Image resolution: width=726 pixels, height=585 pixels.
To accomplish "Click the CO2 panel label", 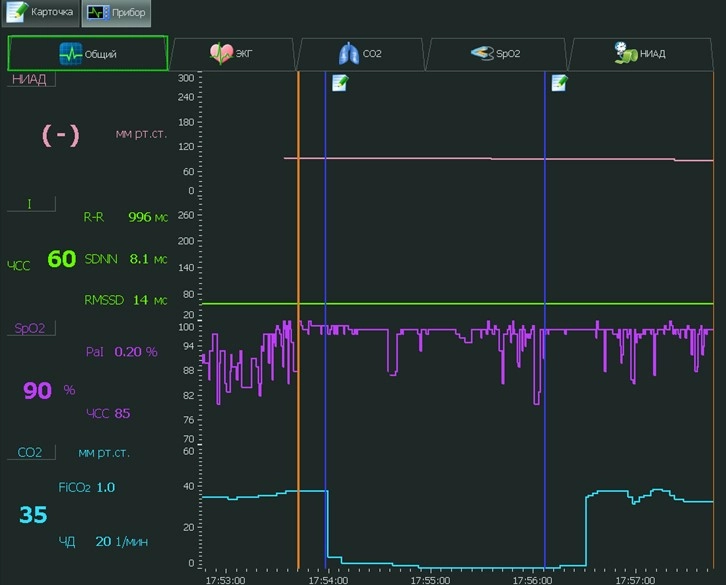I will pyautogui.click(x=30, y=452).
